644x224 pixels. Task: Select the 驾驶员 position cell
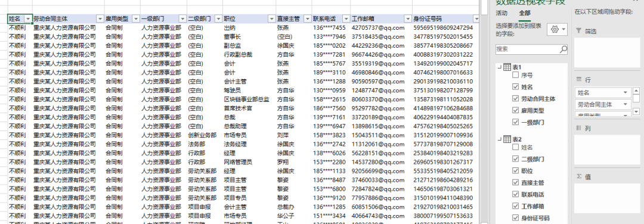[249, 91]
